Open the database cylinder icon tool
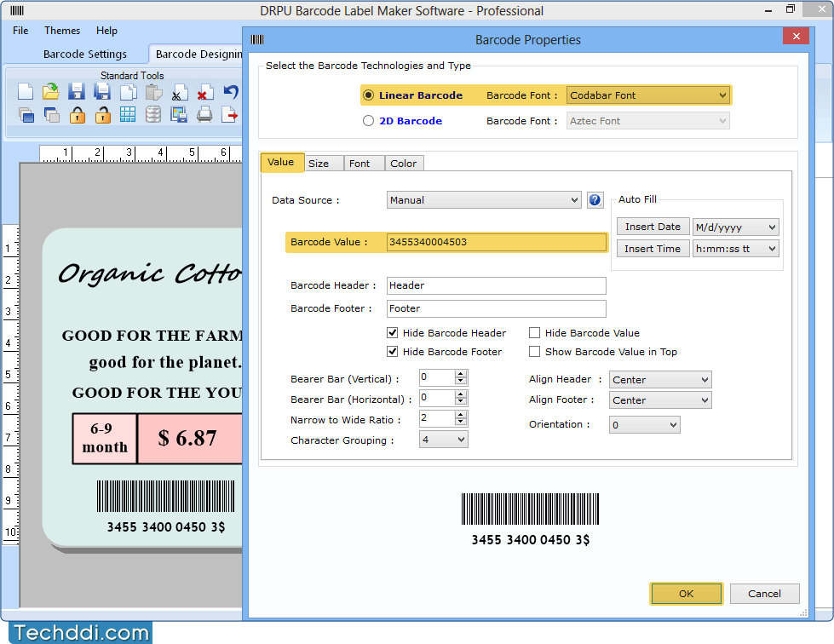Viewport: 834px width, 644px height. point(153,114)
